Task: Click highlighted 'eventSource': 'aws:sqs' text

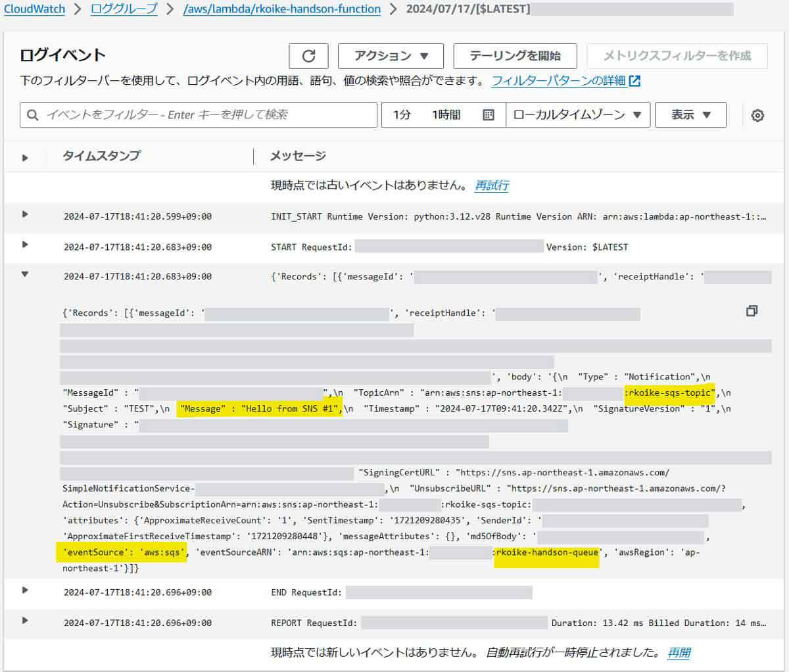Action: (x=124, y=552)
